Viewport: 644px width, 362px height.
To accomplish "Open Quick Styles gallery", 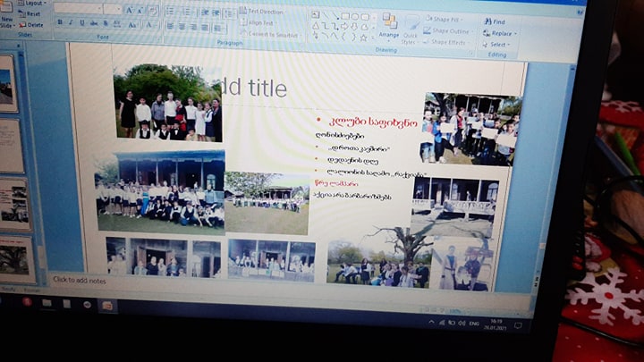I will (410, 29).
